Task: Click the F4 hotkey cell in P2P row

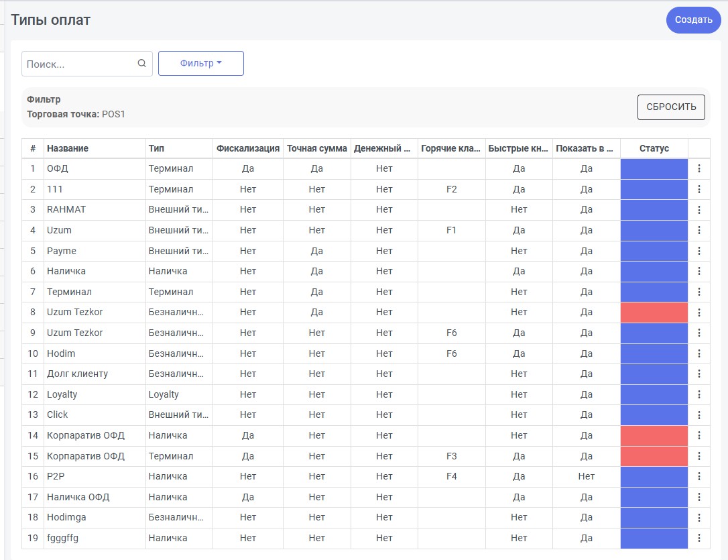Action: [x=452, y=476]
